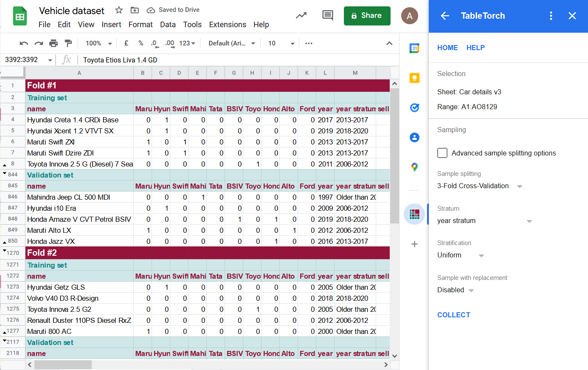This screenshot has width=588, height=370.
Task: Increase decimal places
Action: click(x=170, y=43)
